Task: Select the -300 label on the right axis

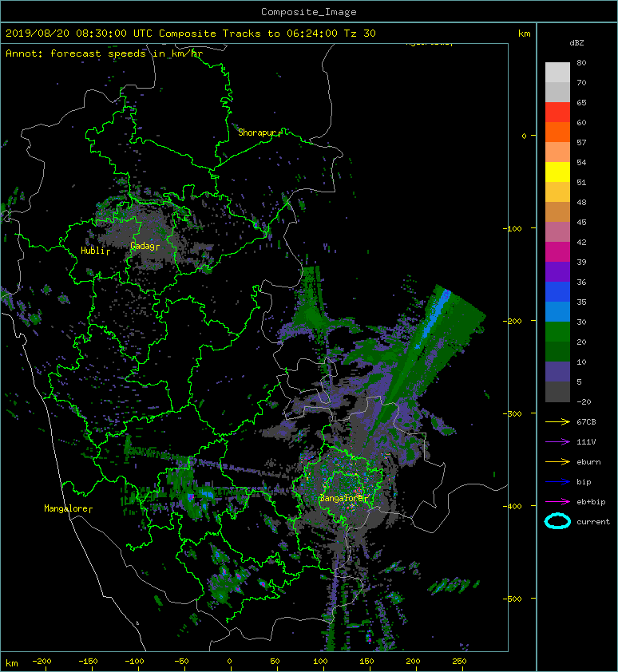Action: pos(513,413)
